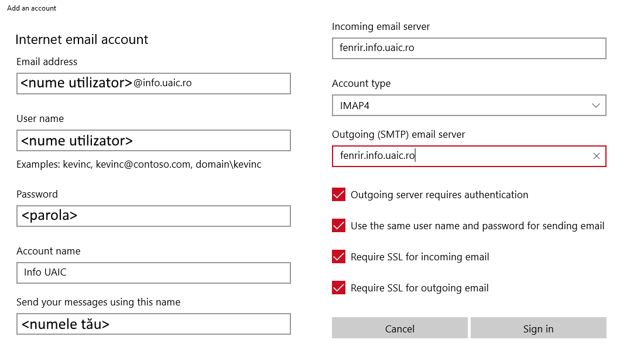Screen dimensions: 644x350
Task: Click the user name Examples hint text
Action: [x=139, y=165]
